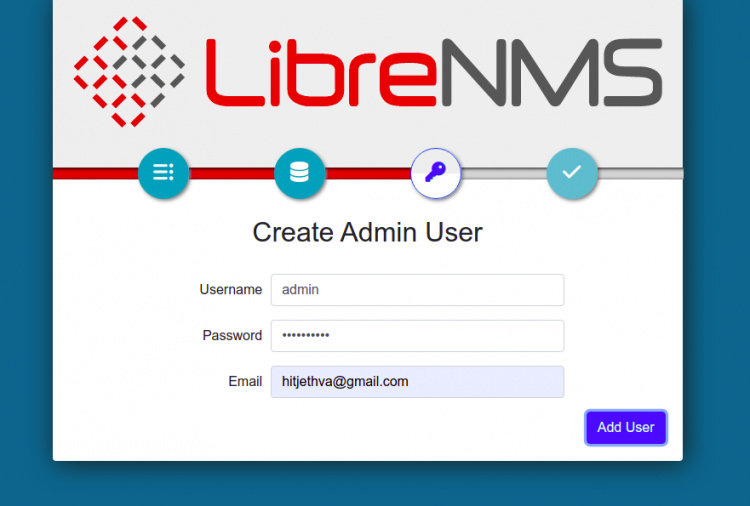Jump to the checkmark finish step icon
This screenshot has width=750, height=506.
tap(571, 172)
